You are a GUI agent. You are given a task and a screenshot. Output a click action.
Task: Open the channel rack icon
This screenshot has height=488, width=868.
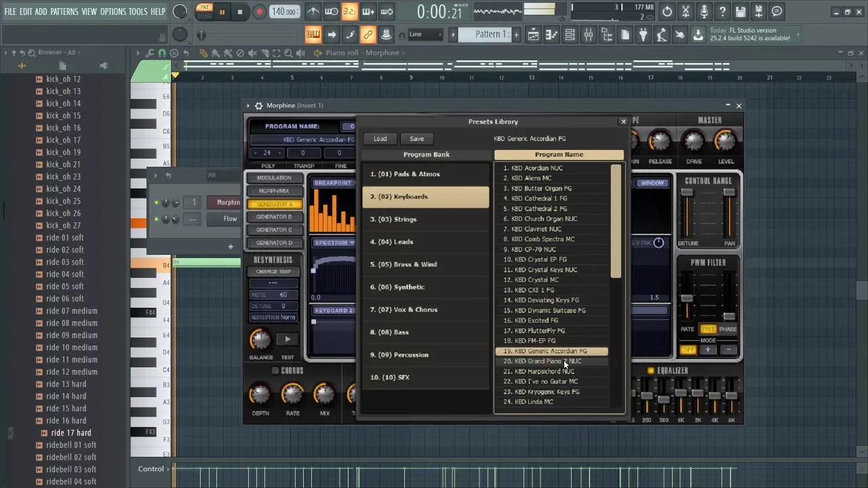coord(570,35)
